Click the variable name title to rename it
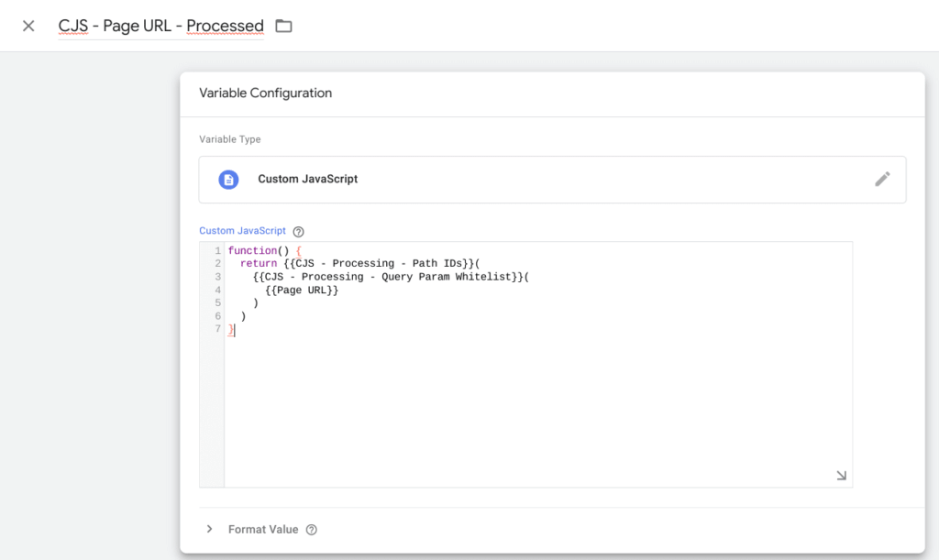 coord(160,26)
